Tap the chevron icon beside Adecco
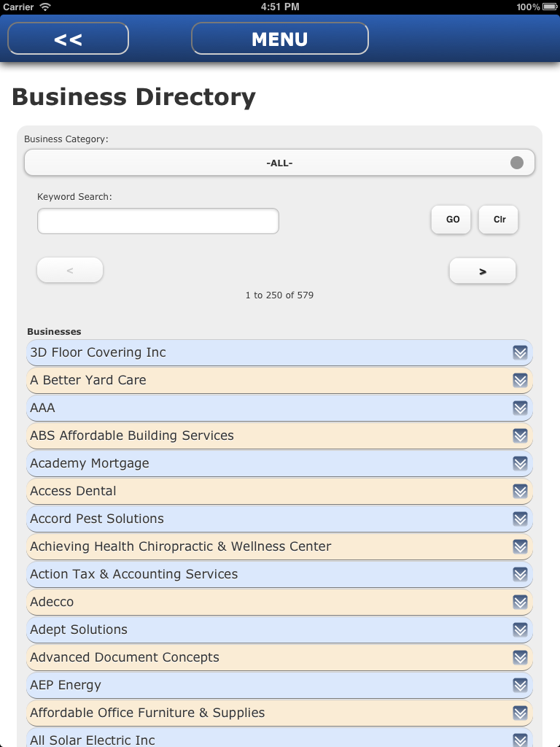The height and width of the screenshot is (747, 560). tap(520, 603)
